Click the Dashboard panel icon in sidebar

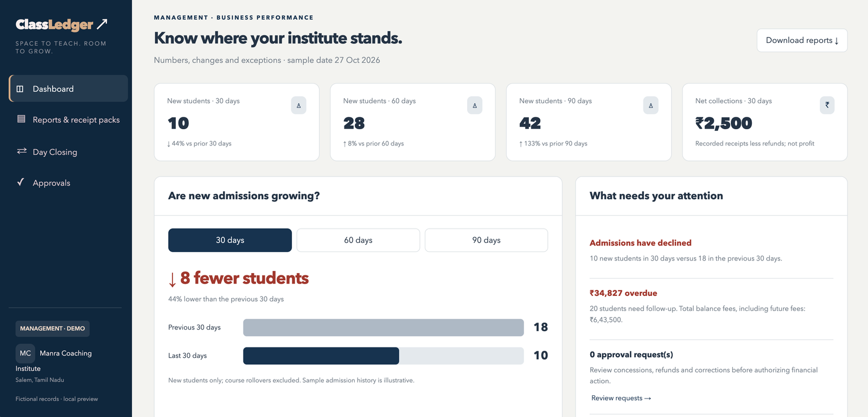(20, 89)
